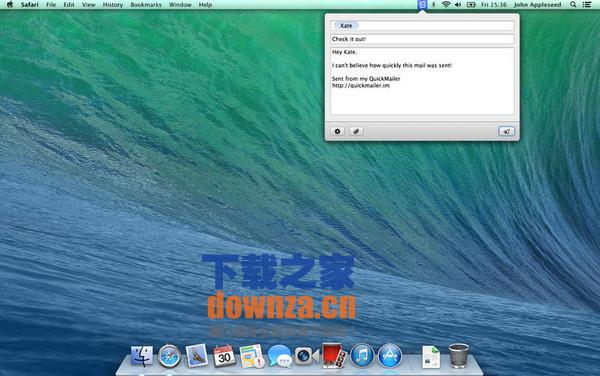Open iTunes from the Dock
Screen dimensions: 600x376
362,356
